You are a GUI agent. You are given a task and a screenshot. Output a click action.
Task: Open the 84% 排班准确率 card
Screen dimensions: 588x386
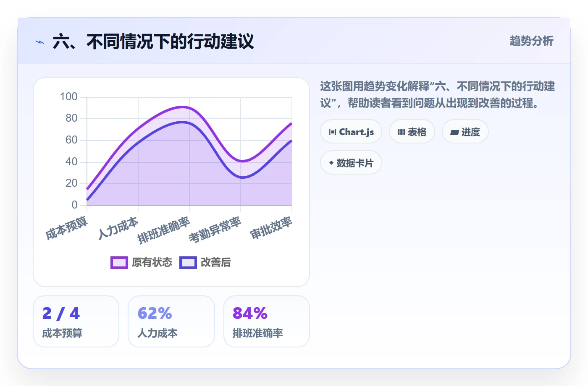click(267, 321)
